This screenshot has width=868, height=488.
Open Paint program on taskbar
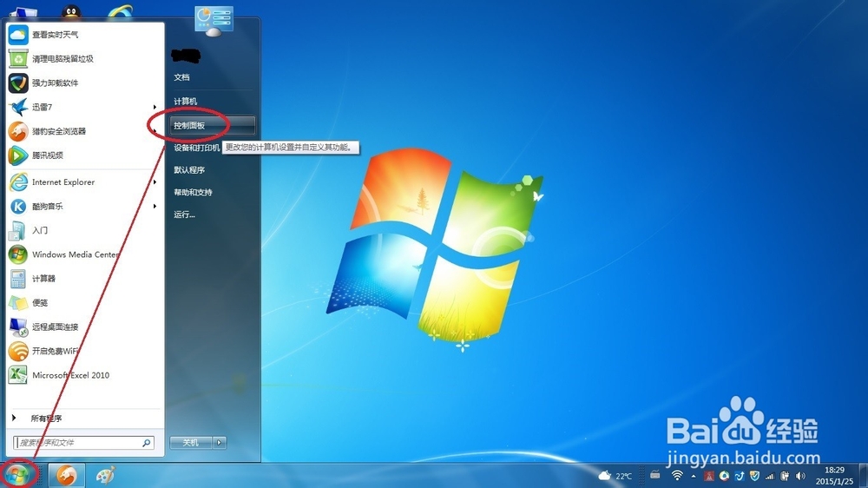pos(106,475)
